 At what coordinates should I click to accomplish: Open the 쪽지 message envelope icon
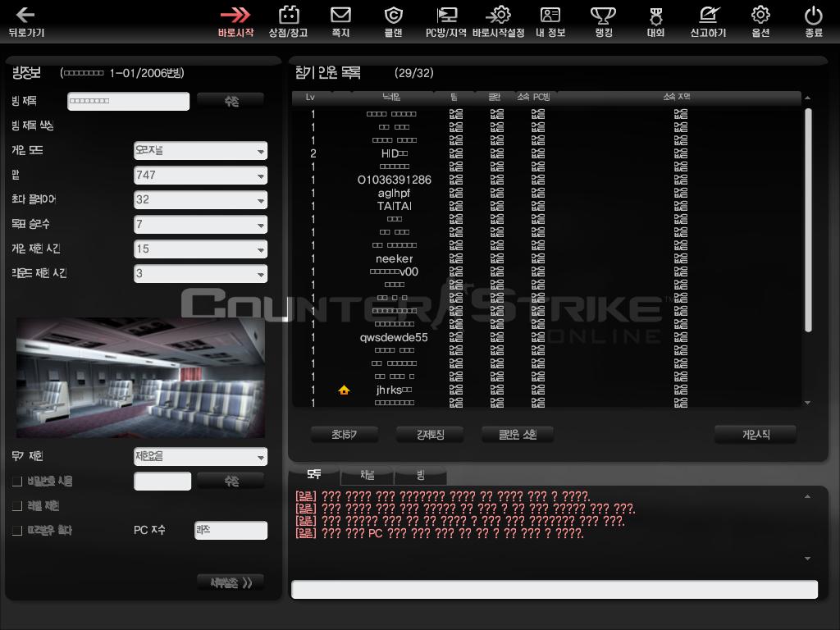coord(340,15)
